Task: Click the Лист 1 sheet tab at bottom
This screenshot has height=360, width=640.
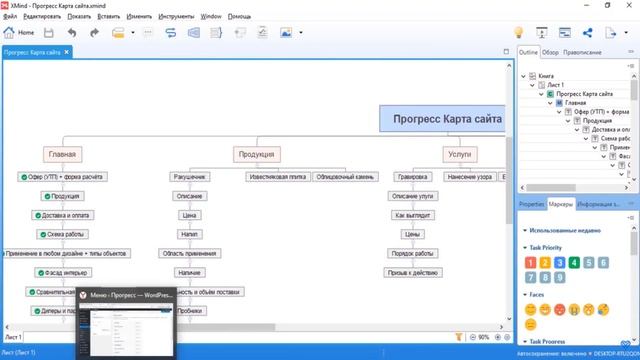Action: [13, 337]
